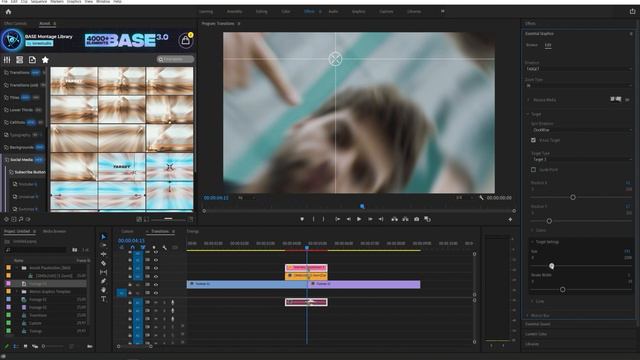The width and height of the screenshot is (640, 360).
Task: Switch BASE library to list layout icon
Action: (x=20, y=60)
